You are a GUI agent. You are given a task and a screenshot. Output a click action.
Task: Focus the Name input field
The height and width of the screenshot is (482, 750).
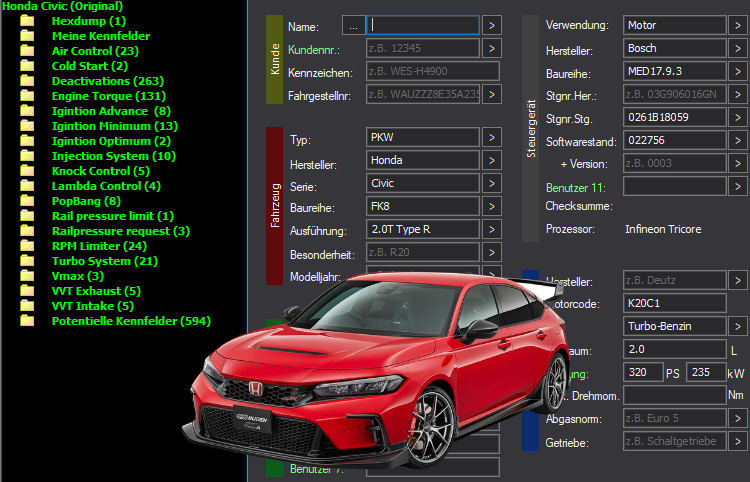click(423, 25)
